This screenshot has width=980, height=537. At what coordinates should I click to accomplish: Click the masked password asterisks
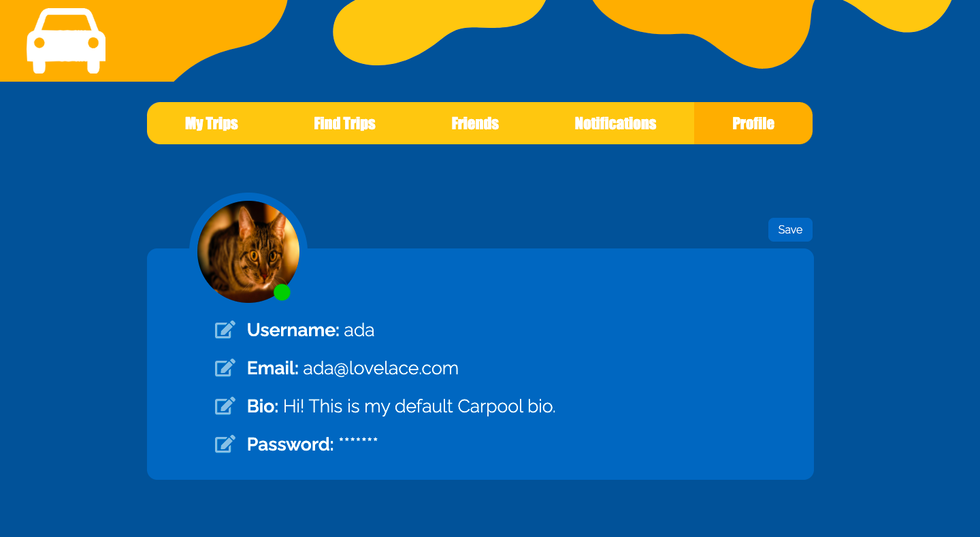(358, 442)
